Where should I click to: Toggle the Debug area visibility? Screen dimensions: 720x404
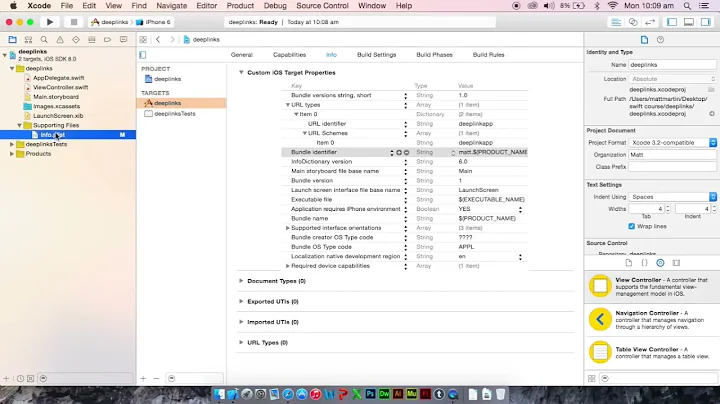689,22
